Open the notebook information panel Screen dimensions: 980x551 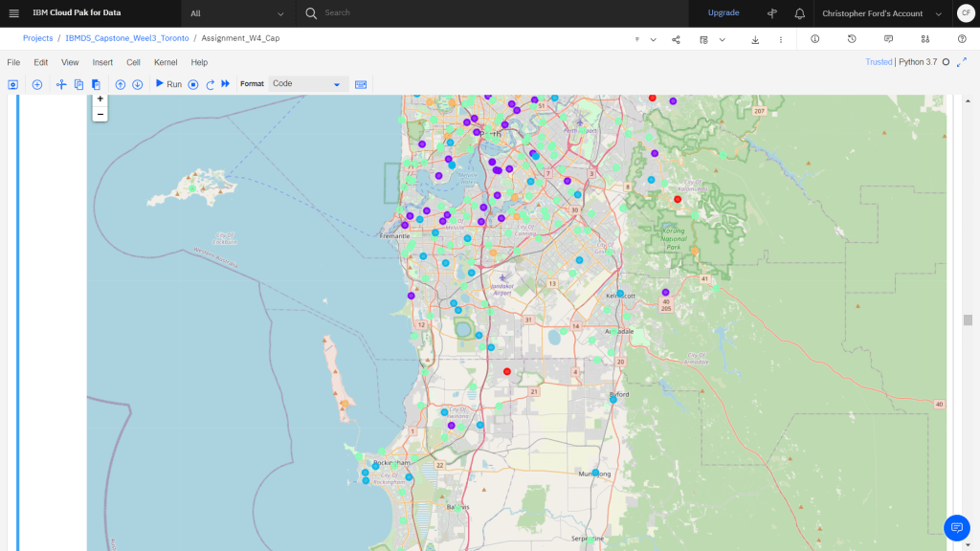click(814, 39)
